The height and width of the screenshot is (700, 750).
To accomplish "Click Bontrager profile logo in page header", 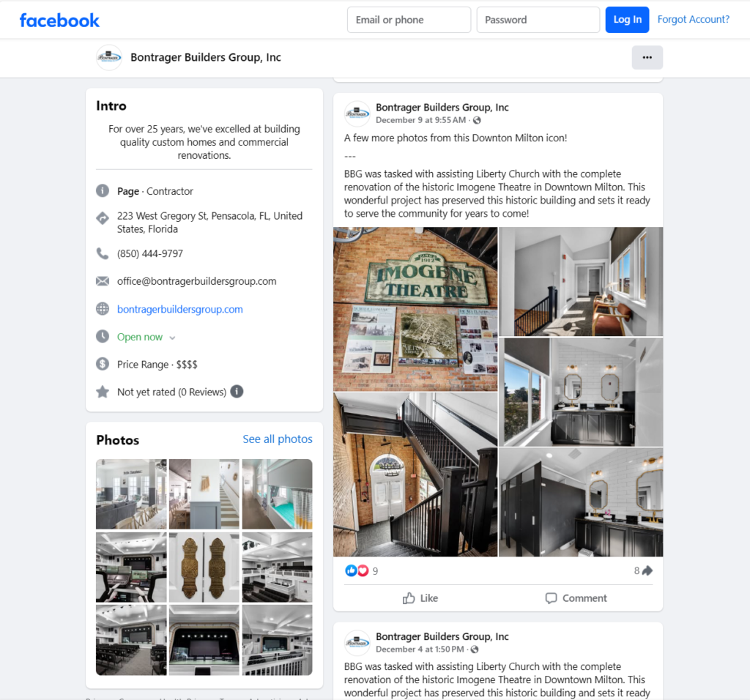I will (x=109, y=57).
